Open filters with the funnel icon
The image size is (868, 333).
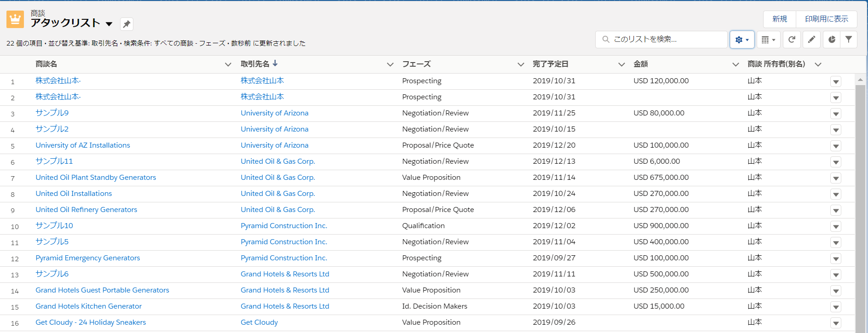click(x=849, y=40)
